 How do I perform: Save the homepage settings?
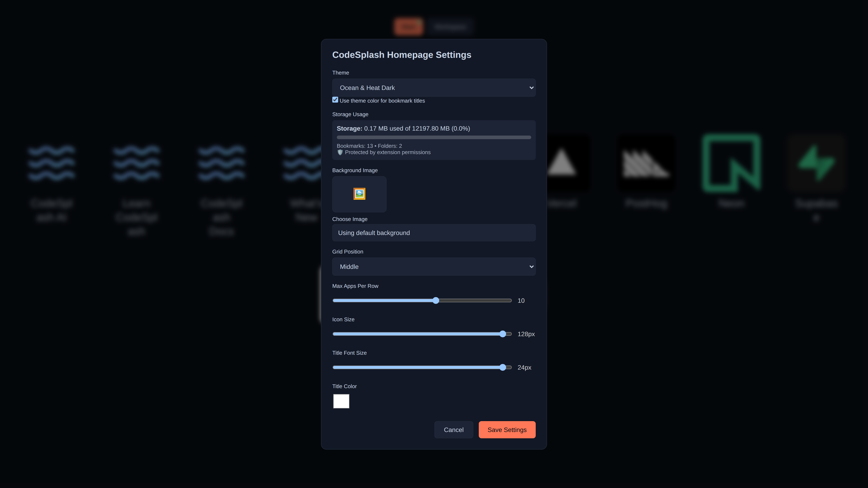[507, 430]
